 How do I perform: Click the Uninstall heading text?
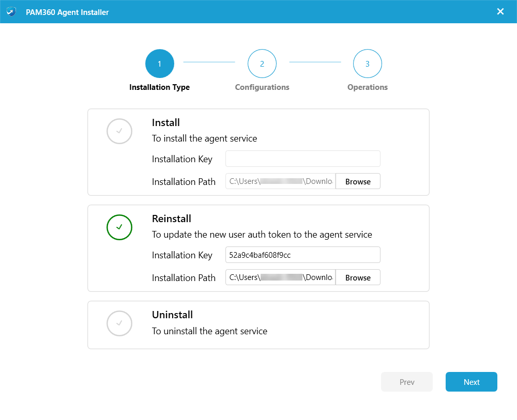pos(172,315)
